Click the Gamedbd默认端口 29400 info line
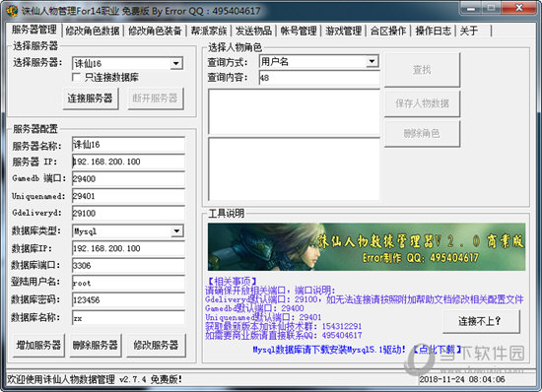This screenshot has width=542, height=392. 254,308
